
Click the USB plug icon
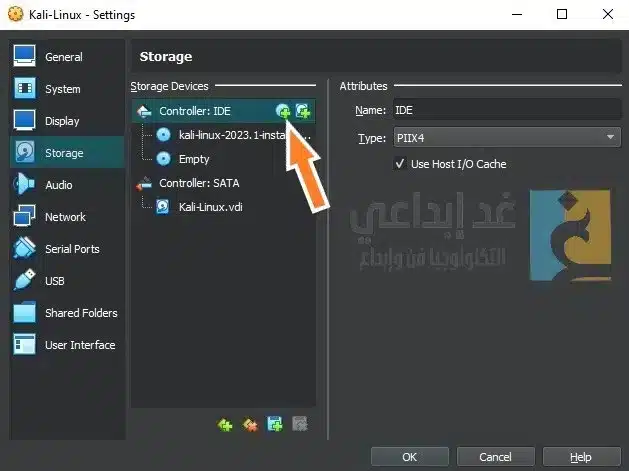(x=24, y=280)
